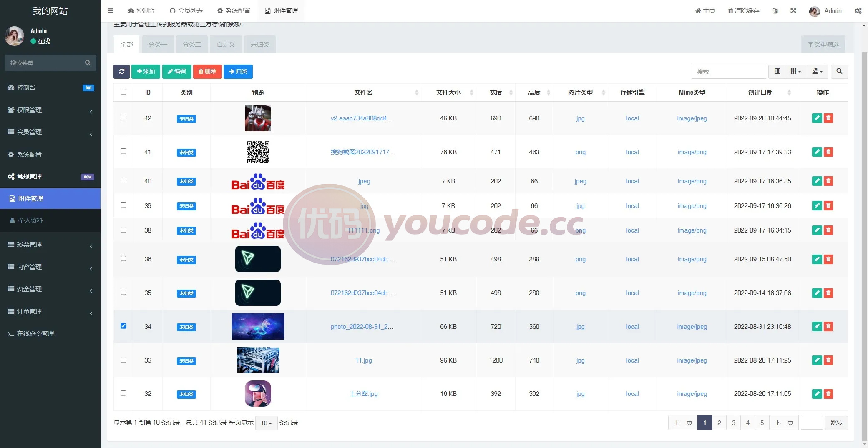The height and width of the screenshot is (448, 868).
Task: Go to page 2 in pagination
Action: coord(719,423)
